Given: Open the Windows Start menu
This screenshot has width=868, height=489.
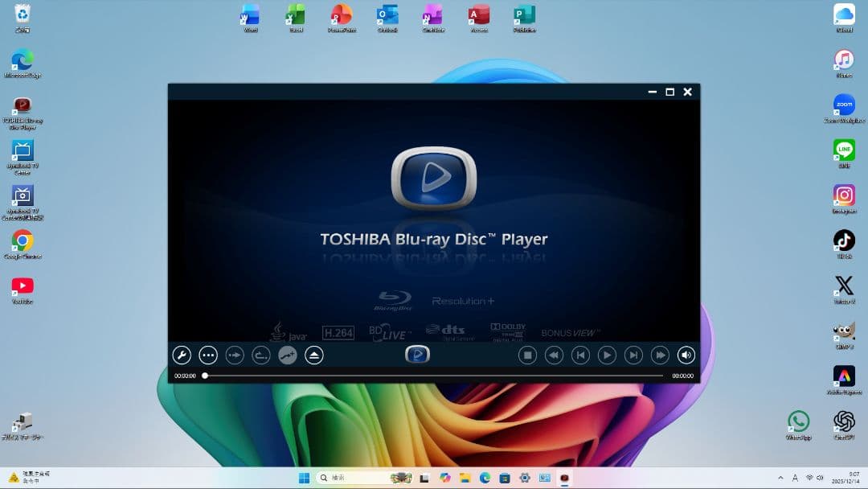Looking at the screenshot, I should click(x=304, y=477).
